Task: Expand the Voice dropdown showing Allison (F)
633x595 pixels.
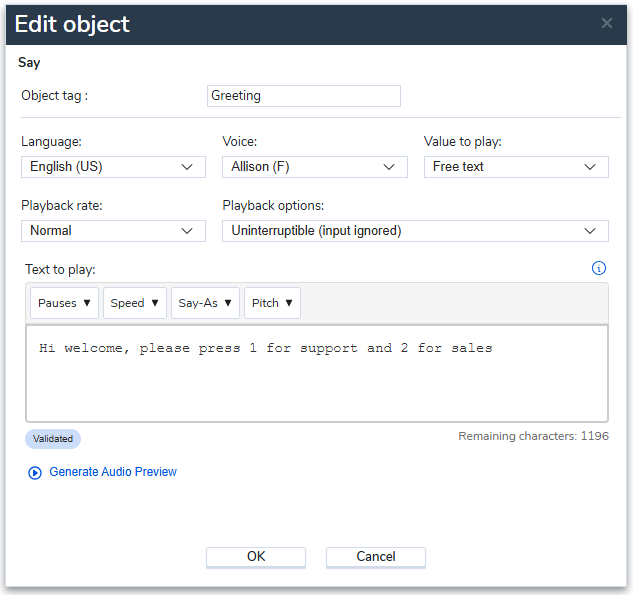Action: tap(314, 167)
